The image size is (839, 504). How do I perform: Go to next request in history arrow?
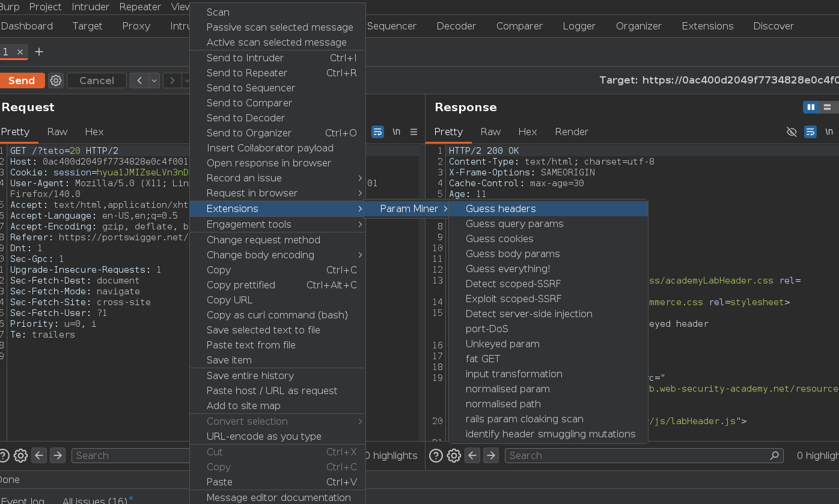[172, 80]
